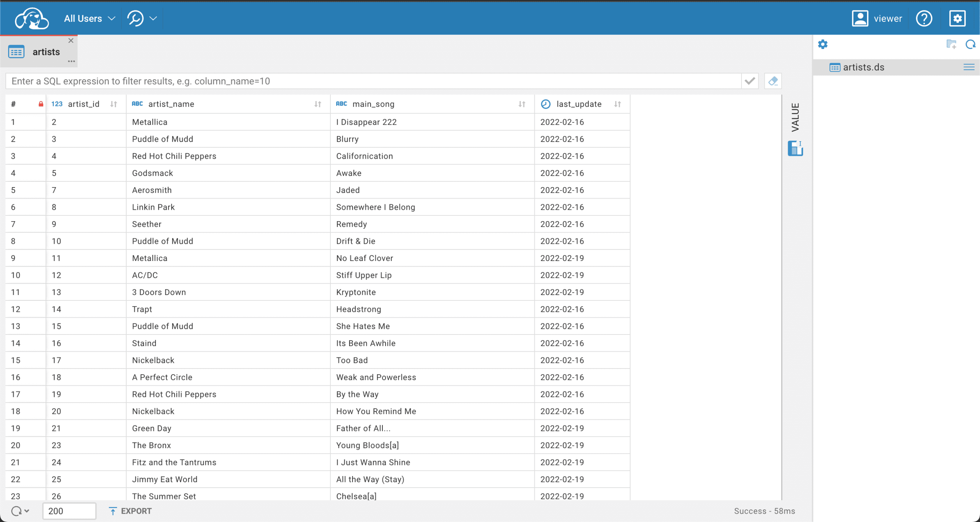The width and height of the screenshot is (980, 522).
Task: Click the blue presentation panel icon below VALUE
Action: 795,148
